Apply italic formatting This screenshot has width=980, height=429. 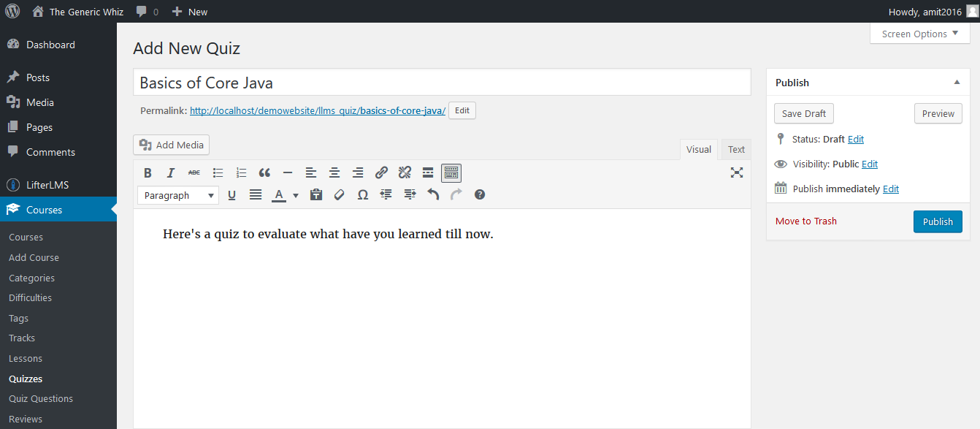(x=170, y=172)
